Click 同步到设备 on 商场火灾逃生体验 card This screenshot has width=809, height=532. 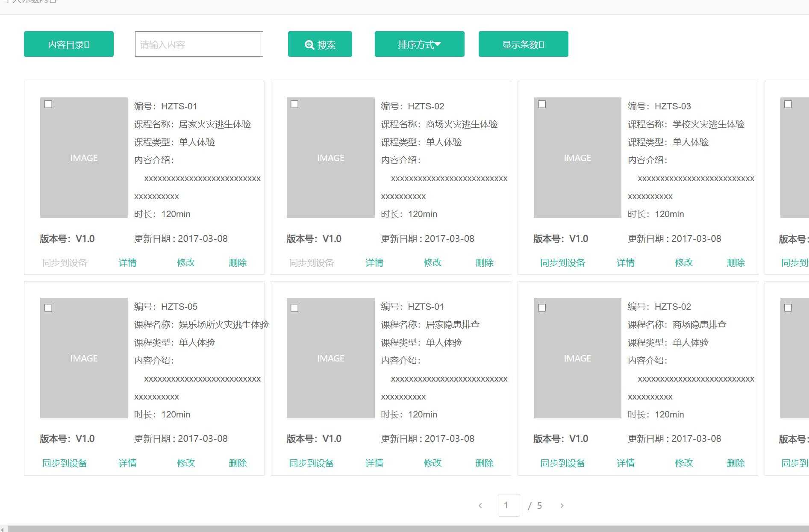tap(312, 262)
